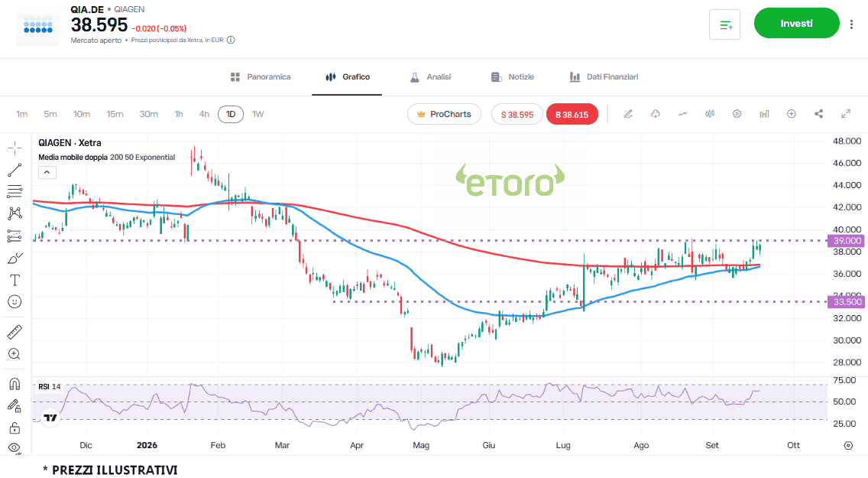Open the horizontal lines tool group
This screenshot has height=478, width=868.
15,192
